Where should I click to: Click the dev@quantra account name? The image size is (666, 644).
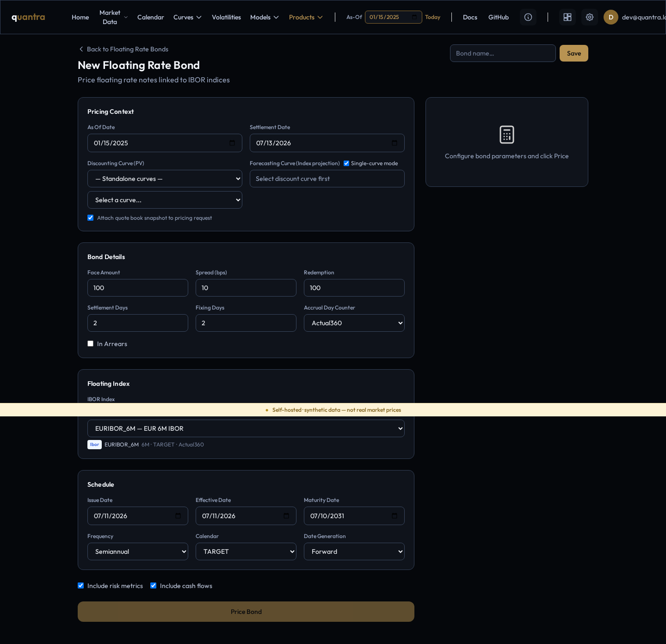click(x=644, y=17)
